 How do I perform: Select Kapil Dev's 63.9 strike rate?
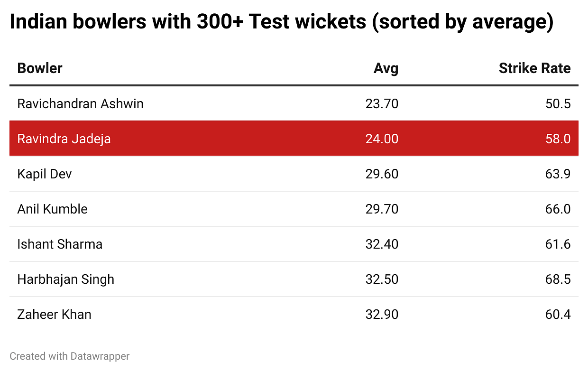558,174
